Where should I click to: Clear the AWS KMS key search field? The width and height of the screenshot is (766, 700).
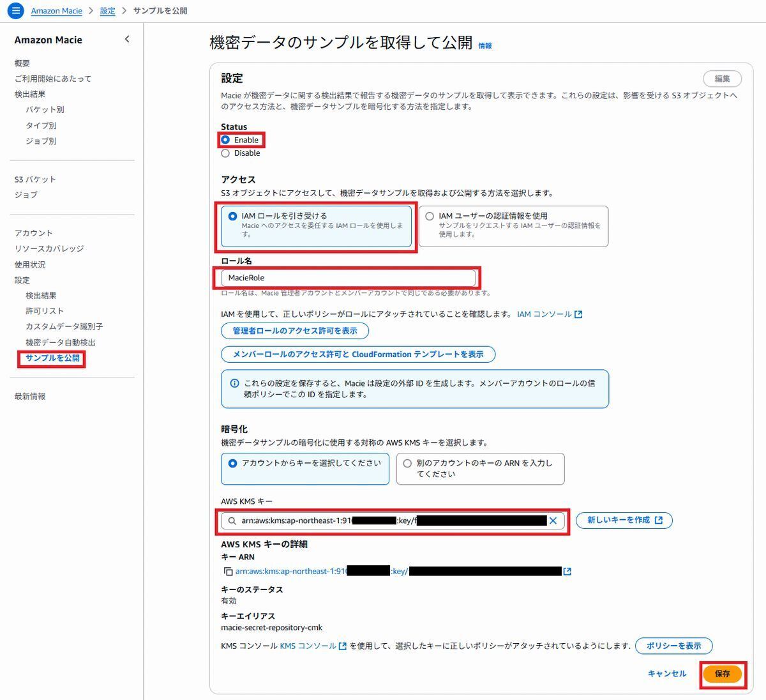click(x=553, y=521)
